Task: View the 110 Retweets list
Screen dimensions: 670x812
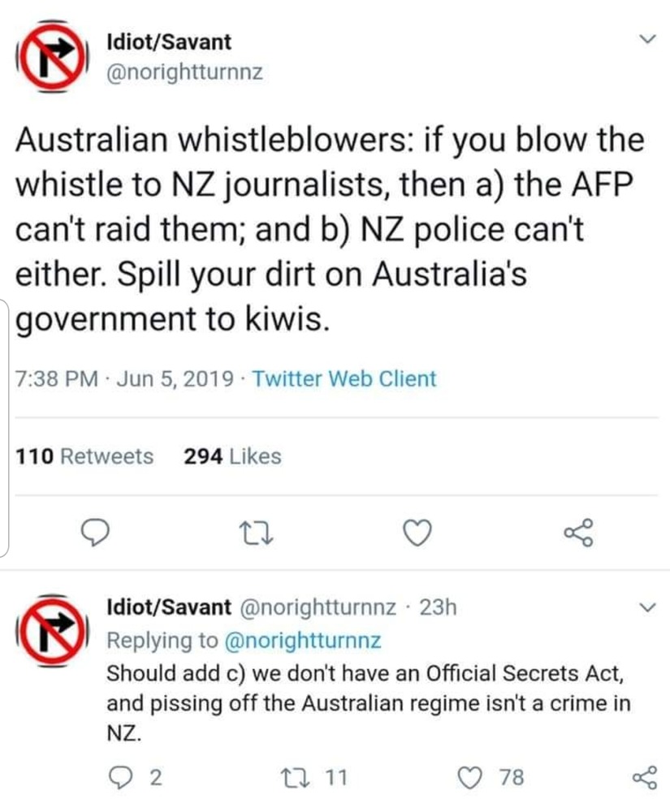Action: [85, 456]
